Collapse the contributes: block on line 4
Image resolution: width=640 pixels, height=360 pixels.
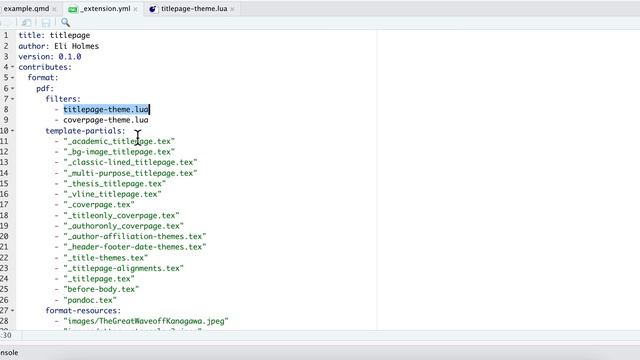(13, 67)
